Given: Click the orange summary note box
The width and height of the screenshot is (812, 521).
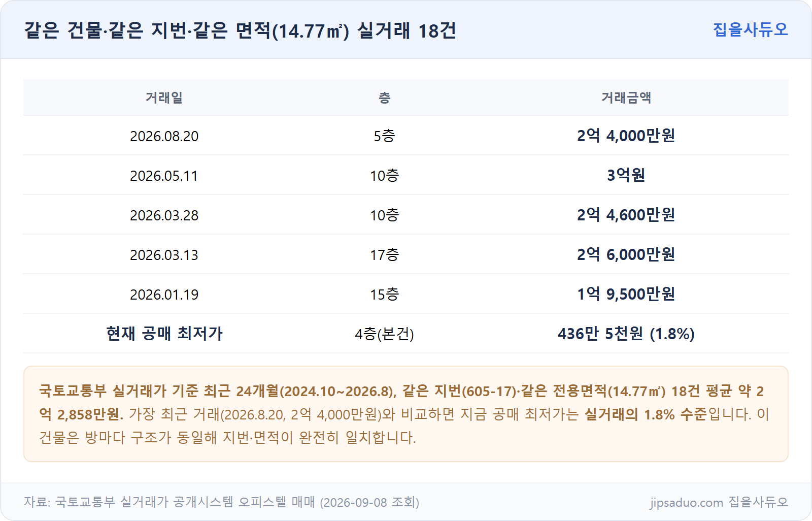Looking at the screenshot, I should coord(406,414).
